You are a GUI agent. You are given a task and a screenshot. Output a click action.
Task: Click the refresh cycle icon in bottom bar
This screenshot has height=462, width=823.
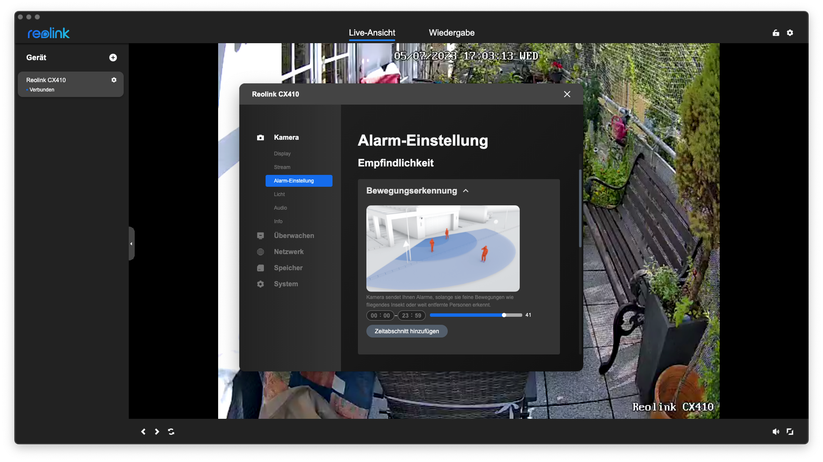pos(171,431)
